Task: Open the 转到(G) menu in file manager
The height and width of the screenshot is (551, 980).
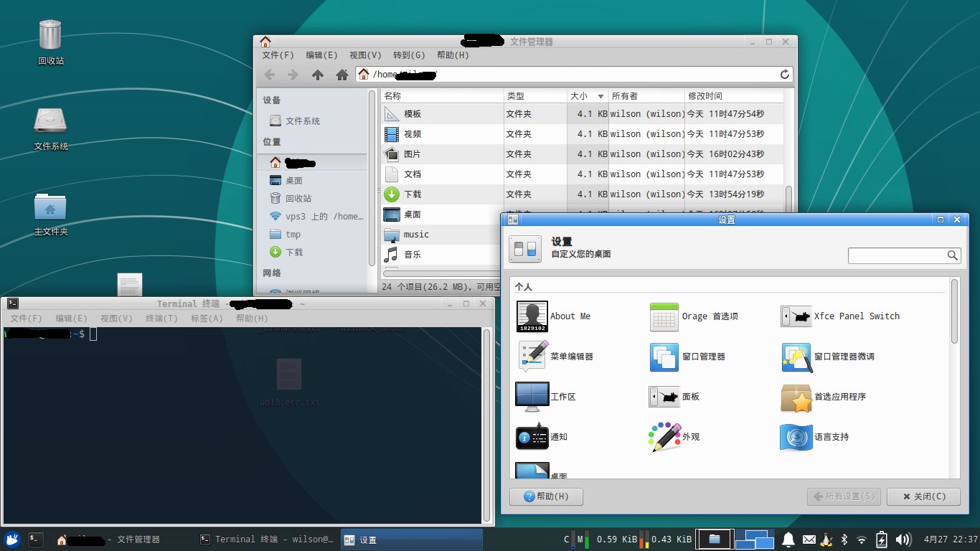Action: tap(409, 55)
